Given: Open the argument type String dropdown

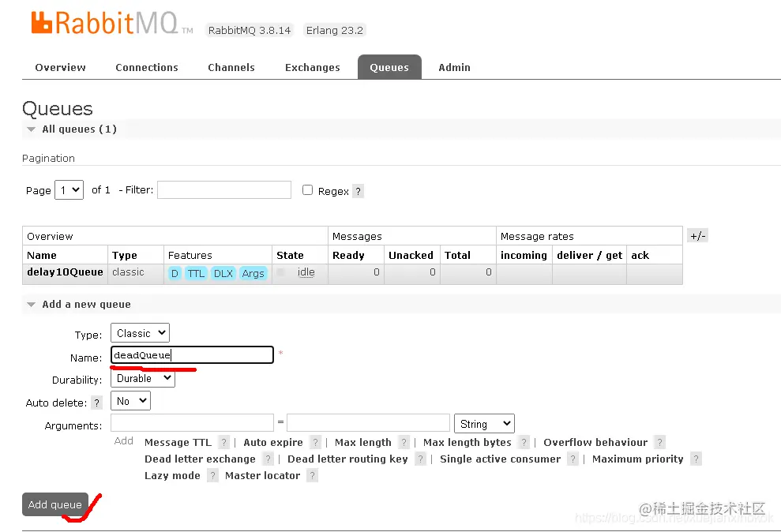Looking at the screenshot, I should tap(484, 424).
